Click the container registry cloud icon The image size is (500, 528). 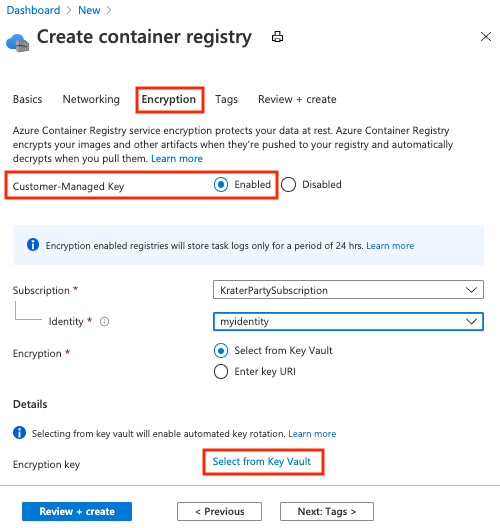click(18, 43)
